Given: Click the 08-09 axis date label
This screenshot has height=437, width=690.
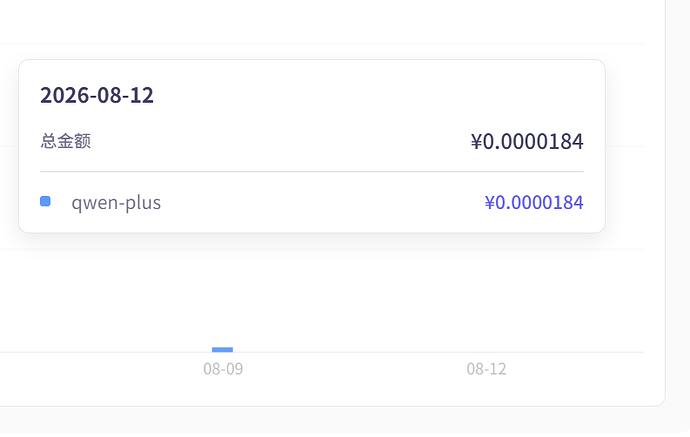Looking at the screenshot, I should coord(223,369).
